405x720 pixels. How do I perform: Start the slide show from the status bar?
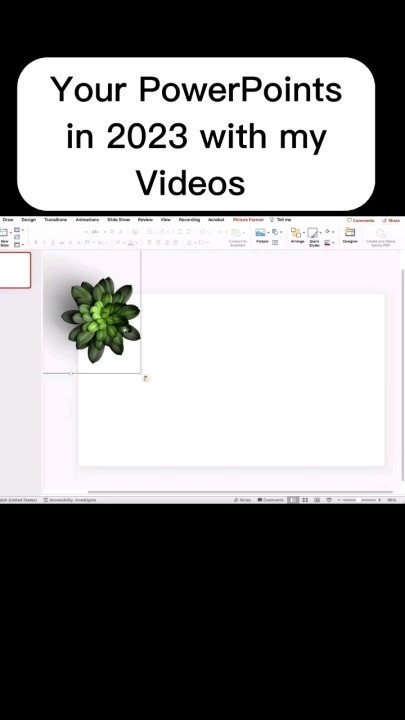329,500
